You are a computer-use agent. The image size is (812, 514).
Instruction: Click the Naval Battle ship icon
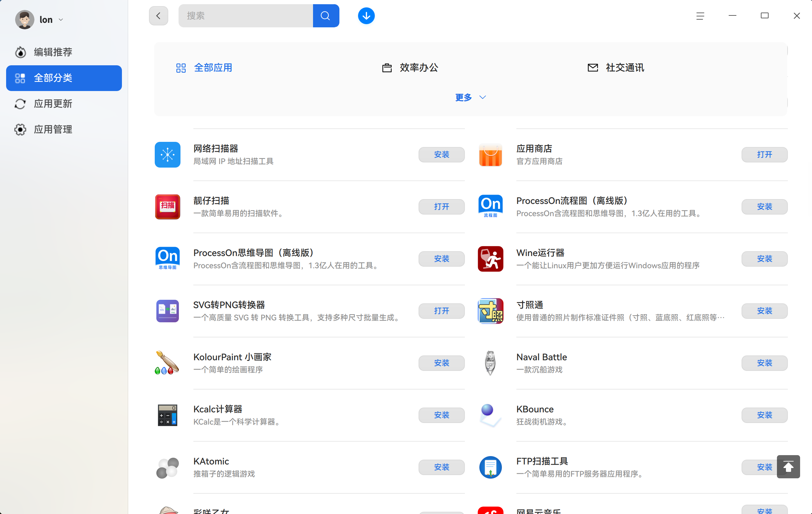pyautogui.click(x=490, y=363)
